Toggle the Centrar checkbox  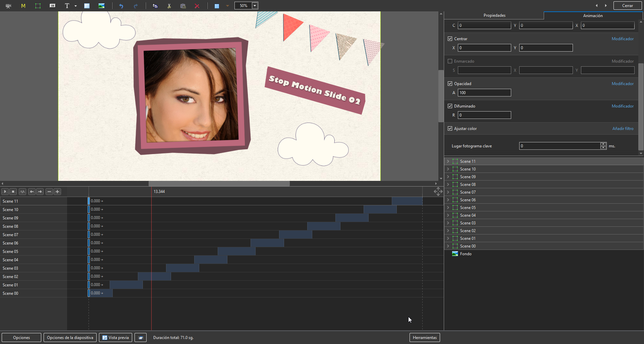click(450, 39)
